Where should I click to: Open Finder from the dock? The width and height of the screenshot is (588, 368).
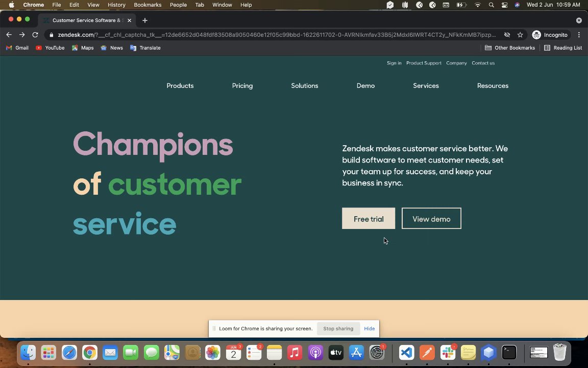pyautogui.click(x=28, y=353)
